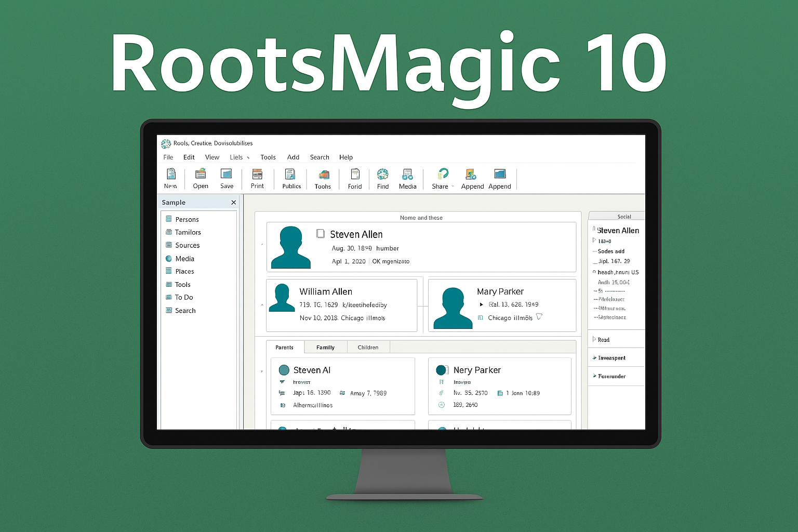This screenshot has height=532, width=798.
Task: Open the Publics toolbar icon
Action: 290,179
